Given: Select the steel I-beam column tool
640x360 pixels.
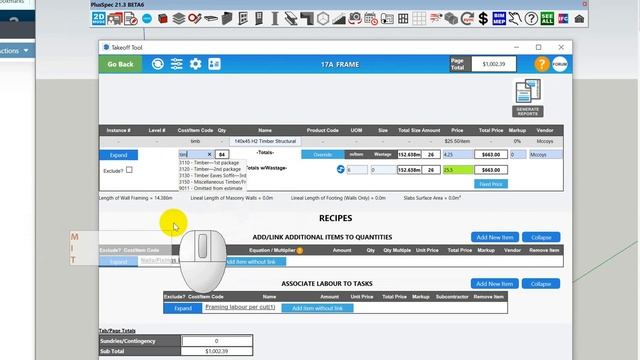Looking at the screenshot, I should (x=275, y=19).
